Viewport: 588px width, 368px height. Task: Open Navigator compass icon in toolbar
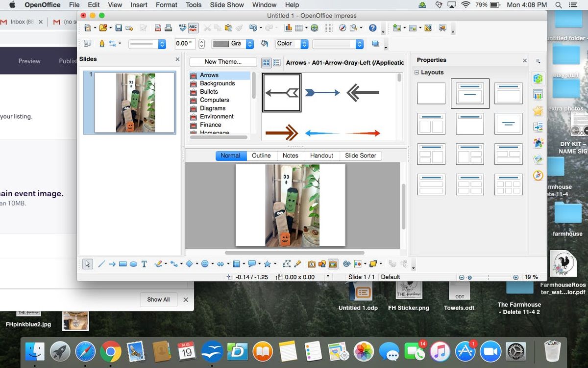(x=343, y=28)
